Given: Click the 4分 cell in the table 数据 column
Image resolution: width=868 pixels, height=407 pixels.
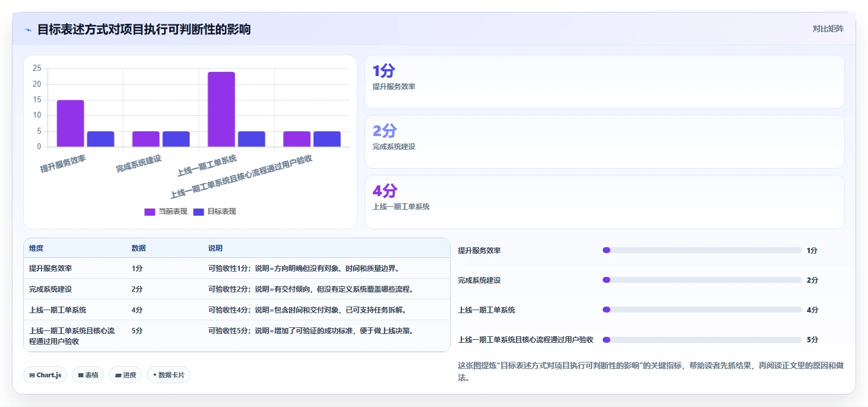Looking at the screenshot, I should pyautogui.click(x=137, y=310).
